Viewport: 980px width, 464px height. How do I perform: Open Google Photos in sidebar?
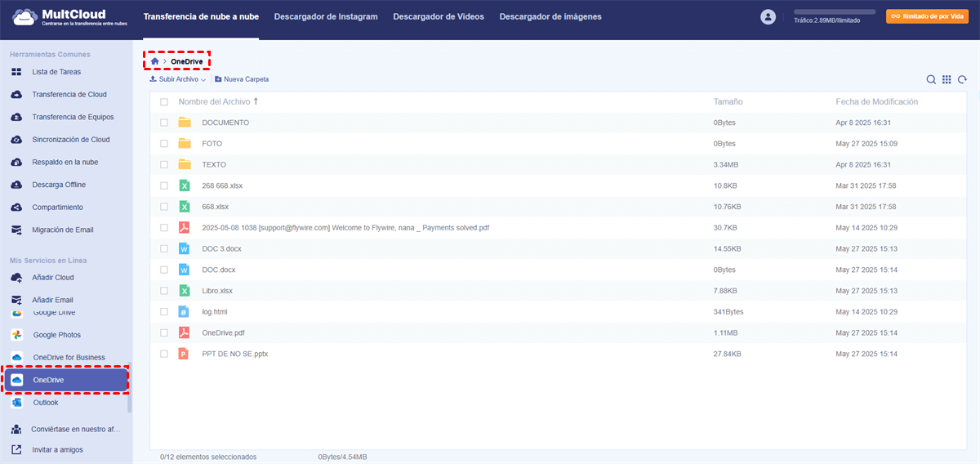click(56, 335)
